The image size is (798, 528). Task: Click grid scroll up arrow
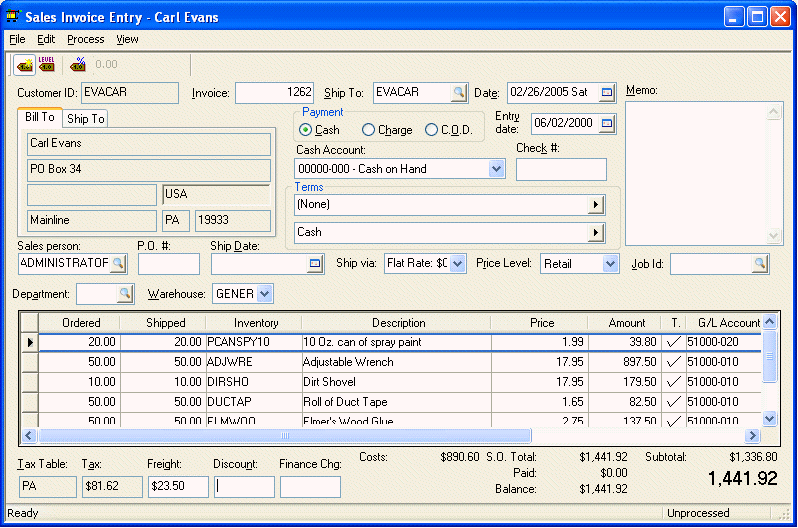point(770,322)
